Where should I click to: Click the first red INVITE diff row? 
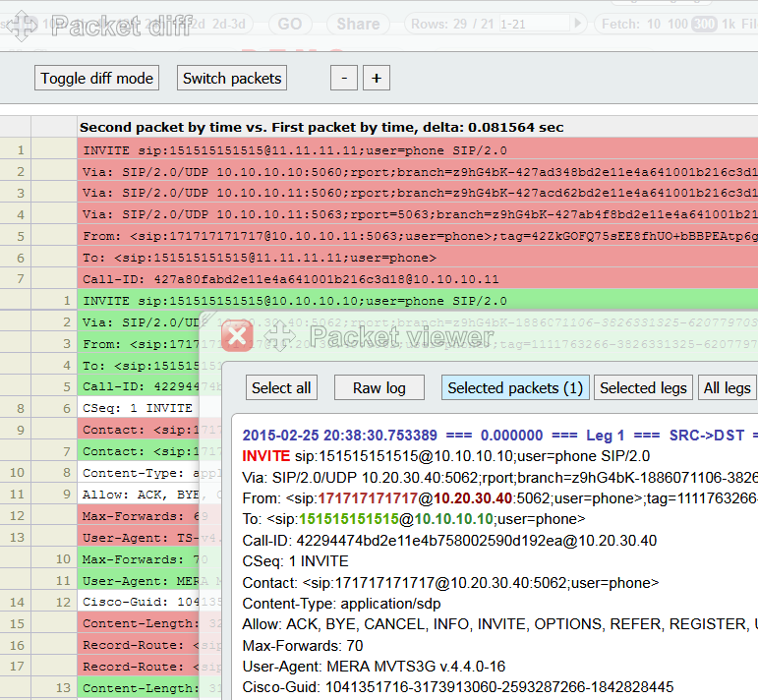295,150
